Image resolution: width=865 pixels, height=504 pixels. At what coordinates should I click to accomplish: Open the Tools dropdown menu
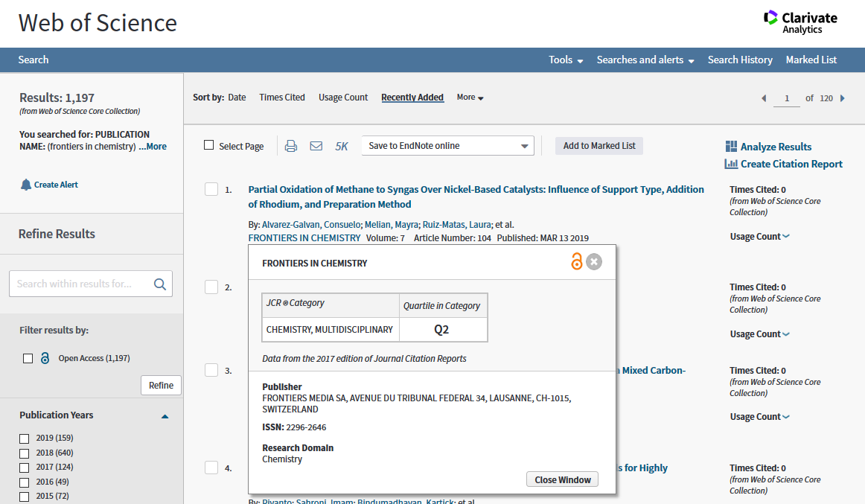click(566, 60)
